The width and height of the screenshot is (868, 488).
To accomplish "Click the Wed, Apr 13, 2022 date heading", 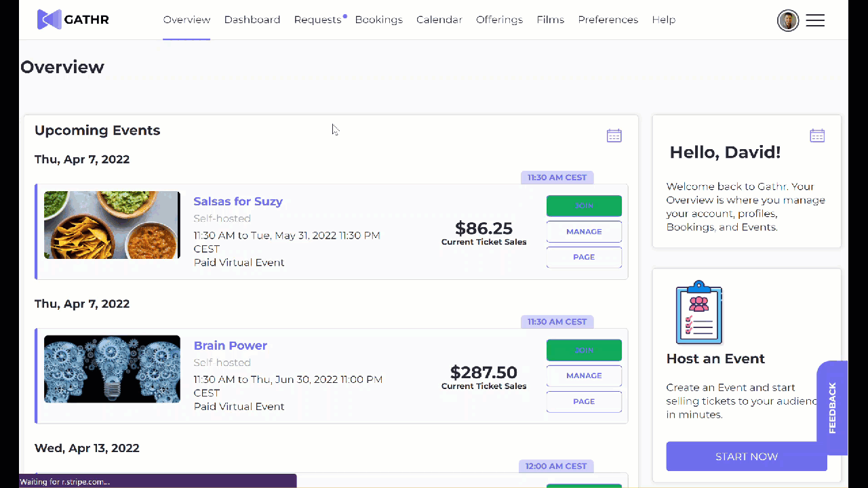I will pos(87,448).
